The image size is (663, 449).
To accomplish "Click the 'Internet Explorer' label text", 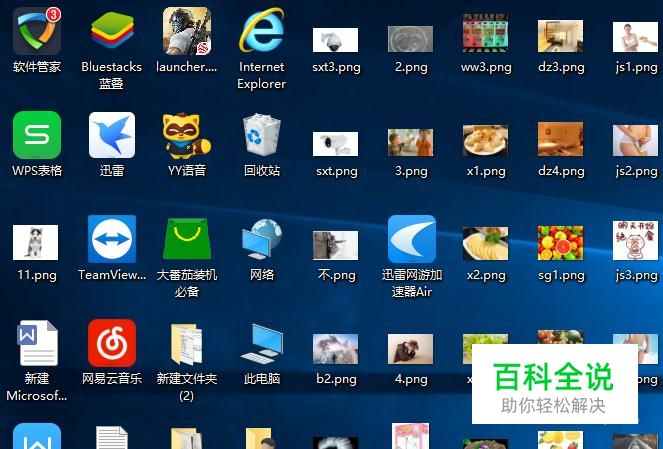I will pos(262,75).
